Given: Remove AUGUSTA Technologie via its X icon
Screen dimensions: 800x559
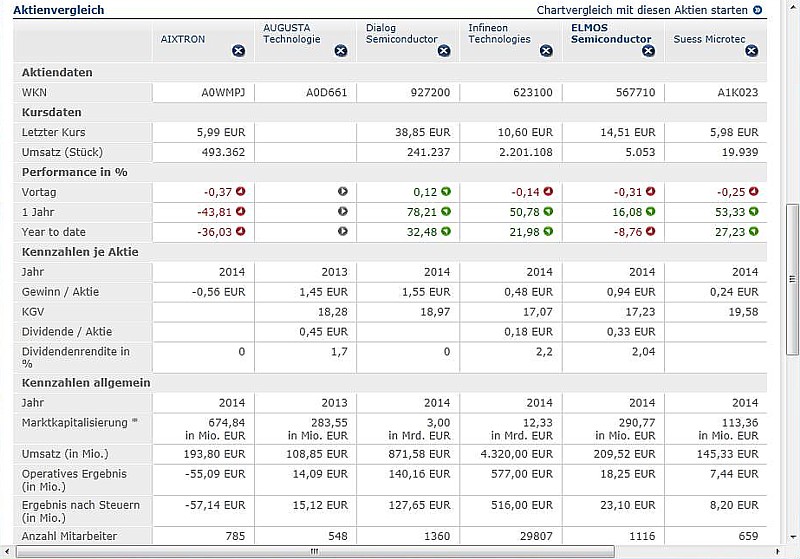Looking at the screenshot, I should click(341, 51).
